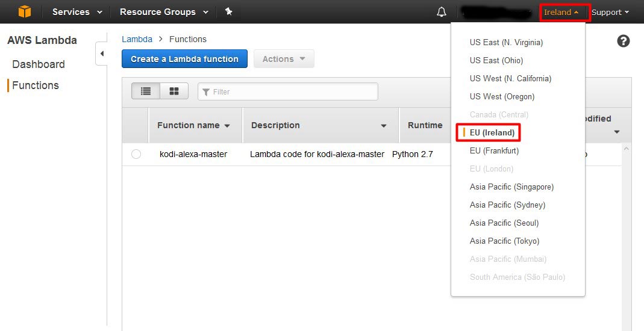Select the EU (Ireland) region
The width and height of the screenshot is (644, 331).
pyautogui.click(x=492, y=132)
